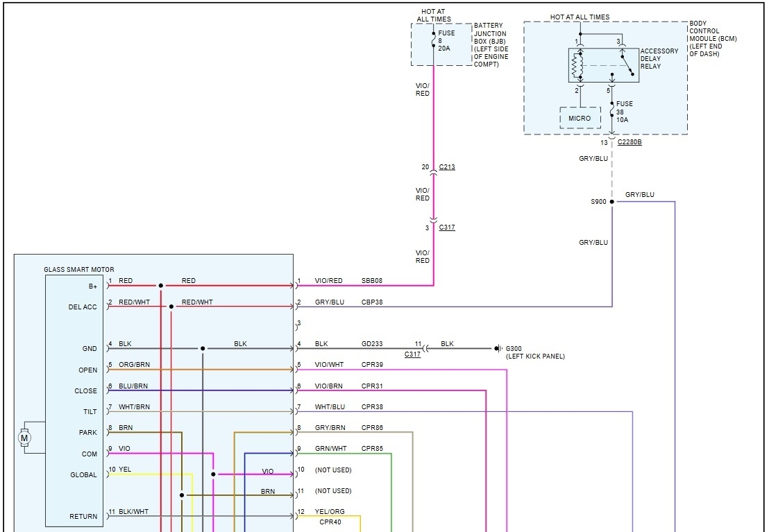
Task: Click the CPR39 circuit label
Action: click(372, 365)
